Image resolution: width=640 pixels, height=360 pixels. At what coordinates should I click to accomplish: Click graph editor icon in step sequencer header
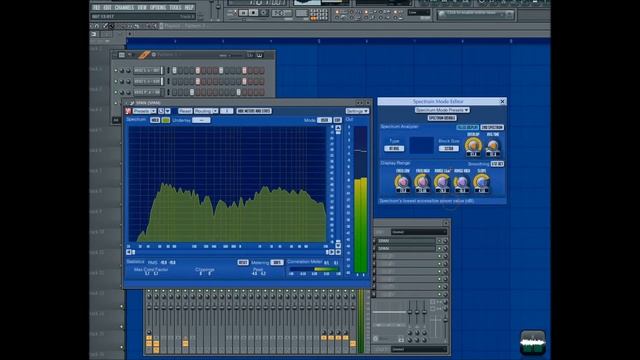250,55
